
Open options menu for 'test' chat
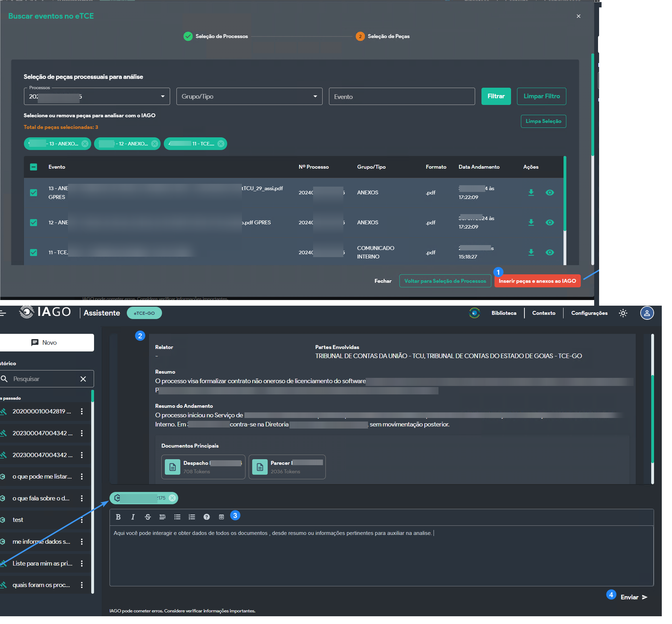(82, 520)
